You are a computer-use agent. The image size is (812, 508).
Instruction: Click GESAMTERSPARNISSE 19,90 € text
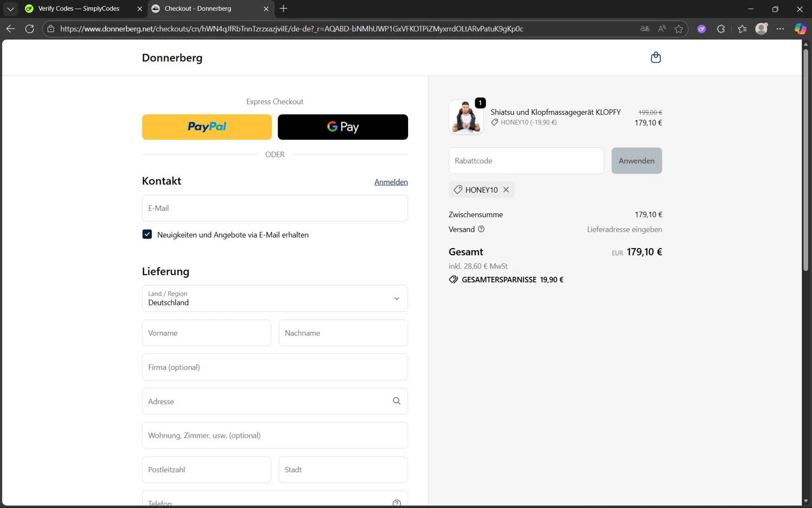[512, 279]
